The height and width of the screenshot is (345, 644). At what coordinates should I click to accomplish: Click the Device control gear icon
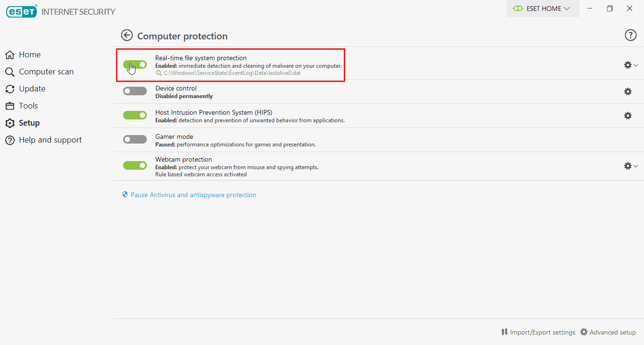[x=628, y=91]
